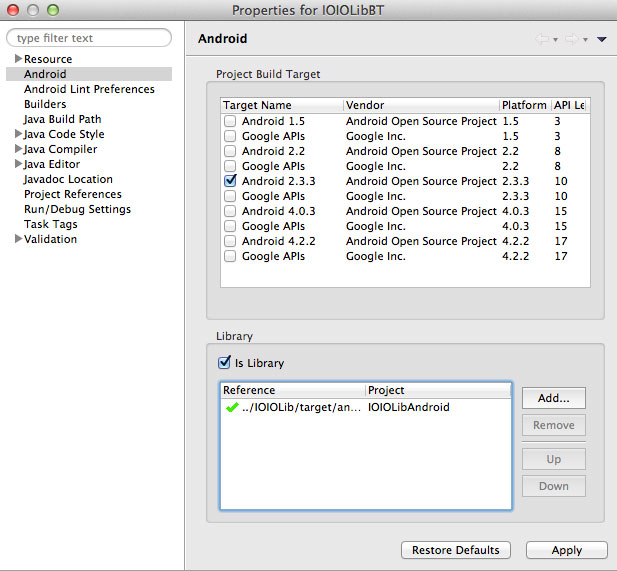Image resolution: width=617 pixels, height=571 pixels.
Task: Open the back history dropdown arrow
Action: (556, 40)
